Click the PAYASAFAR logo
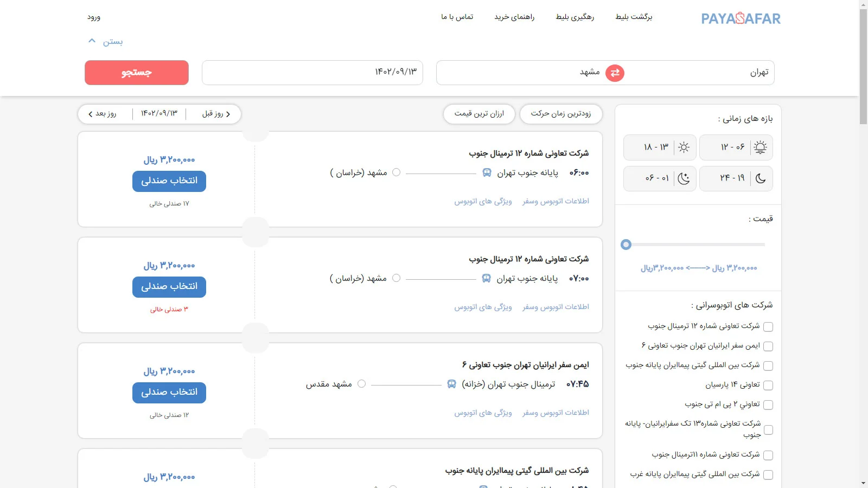This screenshot has width=868, height=488. [741, 18]
